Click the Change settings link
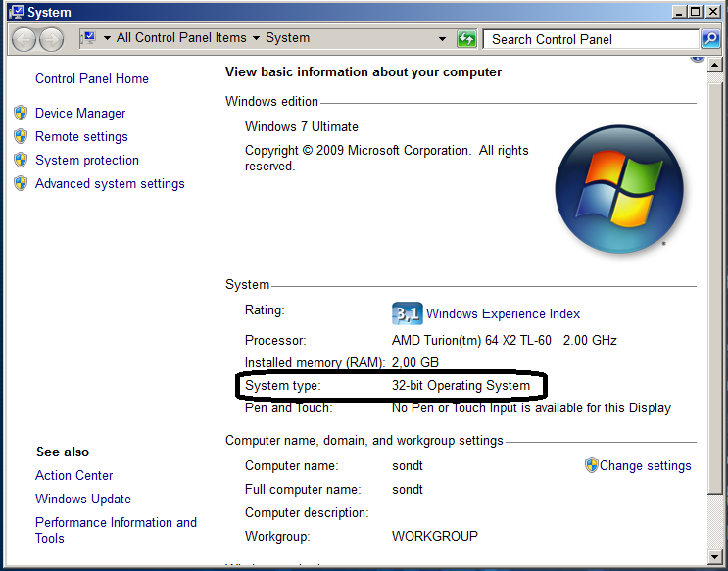This screenshot has height=571, width=728. coord(646,465)
